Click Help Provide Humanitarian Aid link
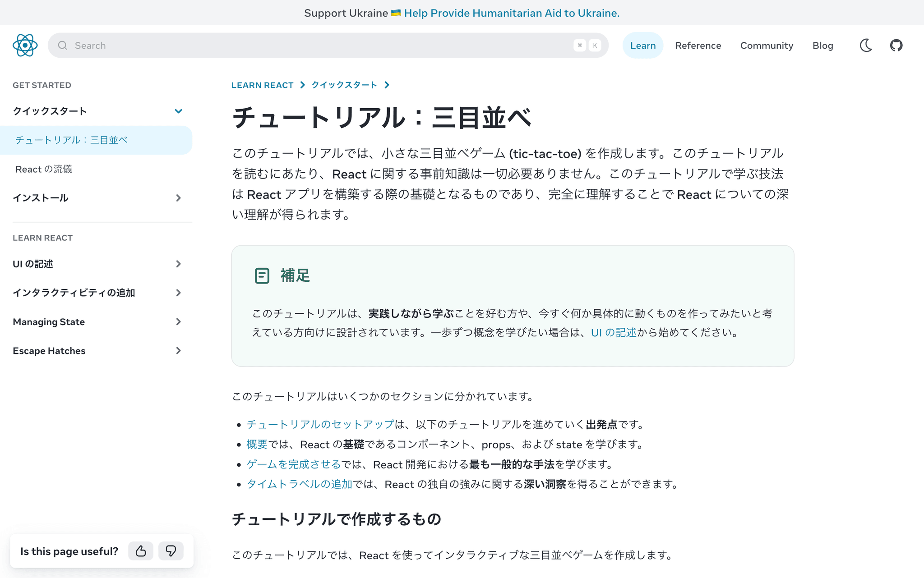924x578 pixels. tap(512, 13)
